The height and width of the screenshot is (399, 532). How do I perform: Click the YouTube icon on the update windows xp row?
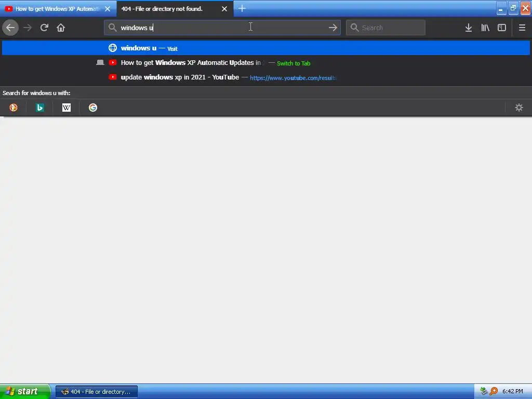[x=113, y=77]
